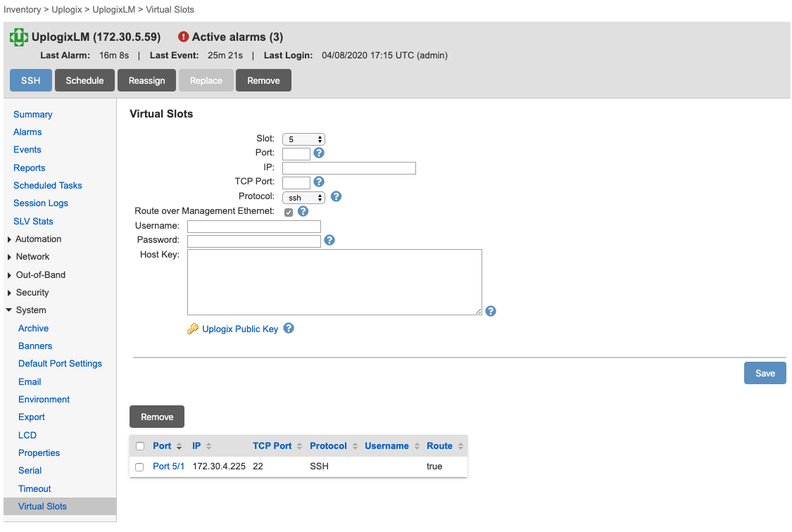Check the select-all checkbox in table header

pyautogui.click(x=139, y=446)
